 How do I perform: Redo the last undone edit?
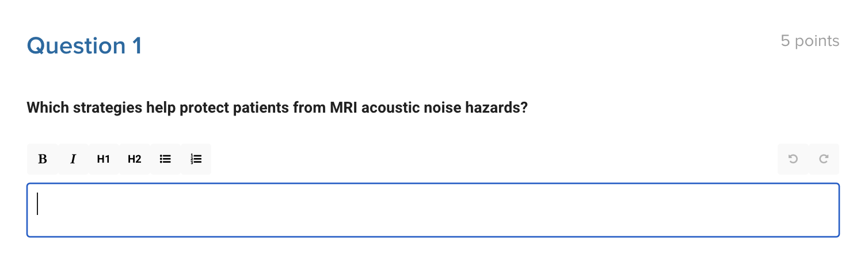click(x=824, y=159)
